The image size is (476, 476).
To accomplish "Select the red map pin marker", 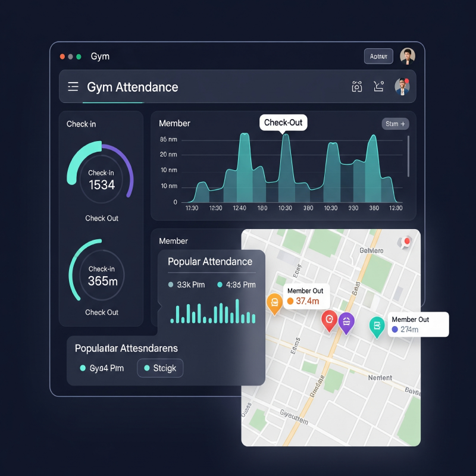I will click(x=329, y=321).
